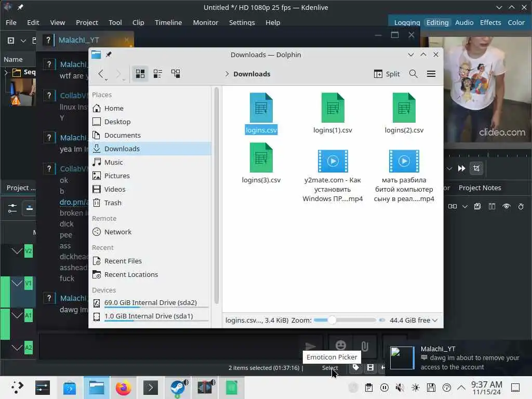The image size is (532, 399).
Task: Expand hidden system tray icons
Action: click(x=461, y=388)
